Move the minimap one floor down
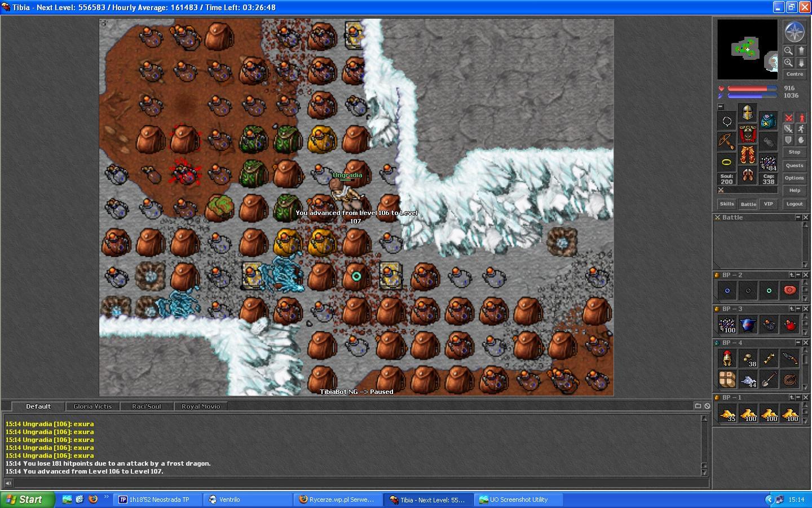 (801, 63)
